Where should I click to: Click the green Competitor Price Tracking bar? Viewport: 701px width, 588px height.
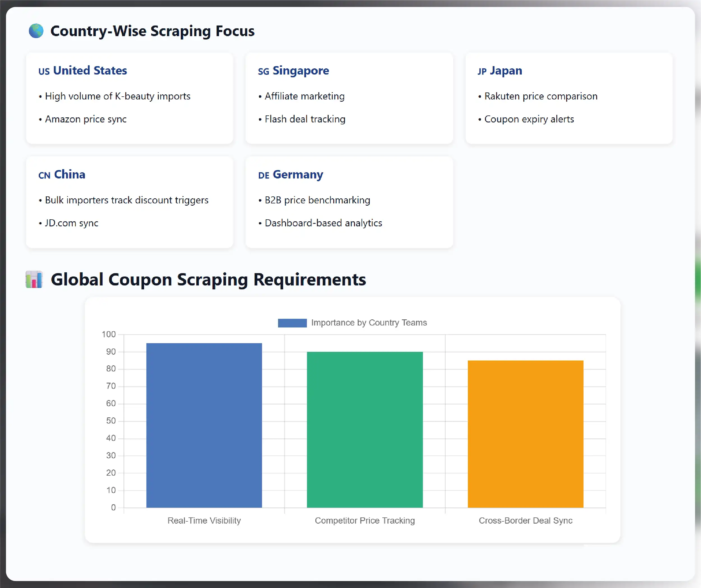(x=365, y=429)
